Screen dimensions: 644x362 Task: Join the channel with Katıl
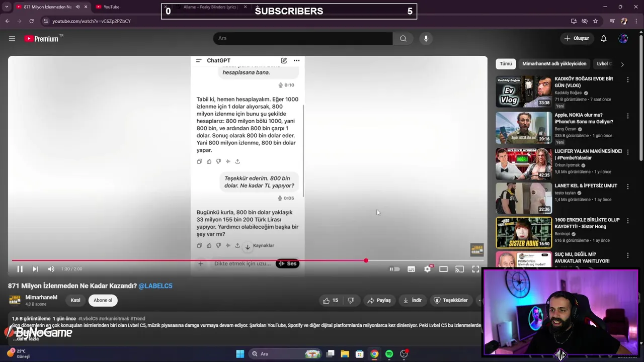coord(75,300)
